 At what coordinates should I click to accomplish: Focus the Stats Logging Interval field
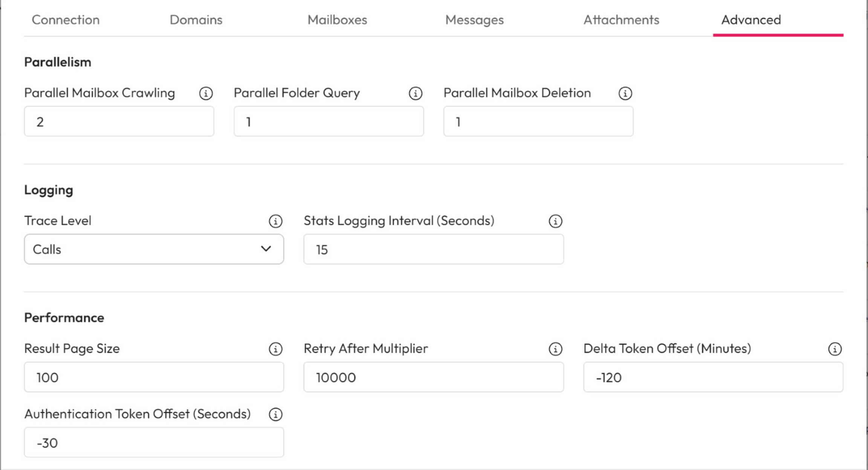click(x=433, y=249)
